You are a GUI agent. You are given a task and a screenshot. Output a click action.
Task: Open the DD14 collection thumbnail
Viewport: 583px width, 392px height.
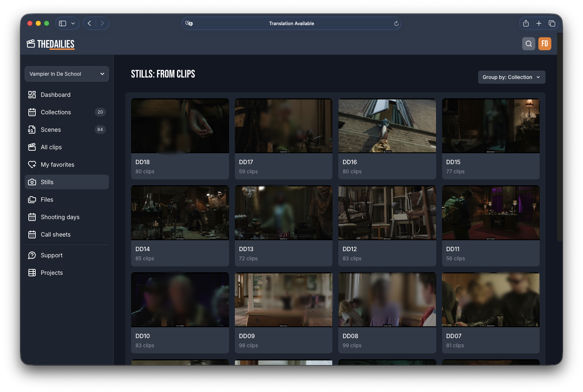180,213
